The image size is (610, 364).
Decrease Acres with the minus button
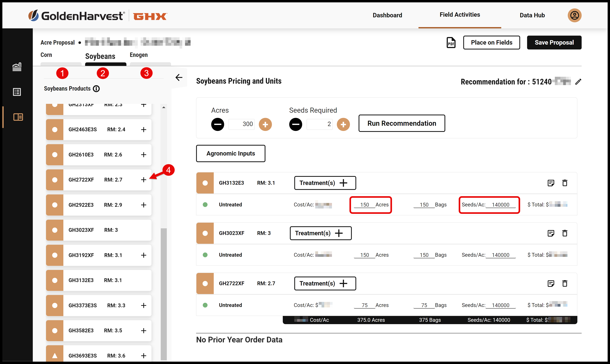218,124
